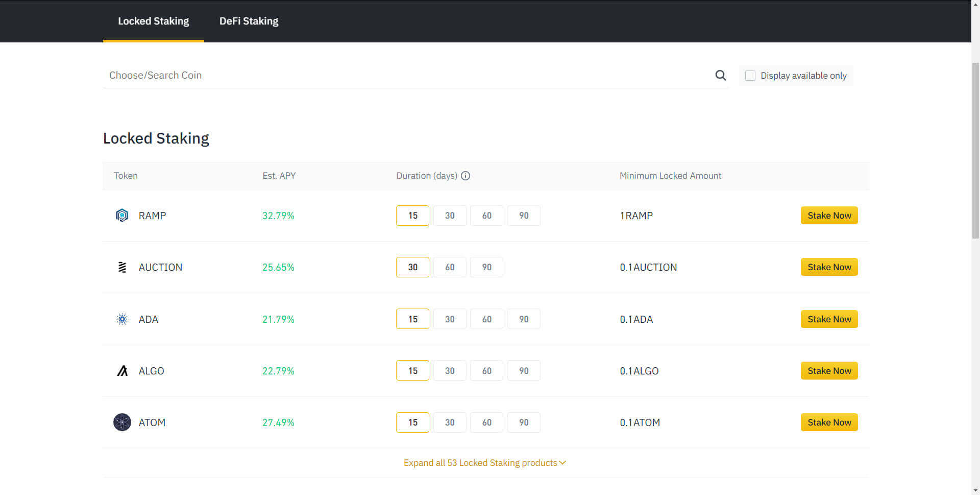
Task: Select 15-day duration for RAMP
Action: (x=412, y=216)
